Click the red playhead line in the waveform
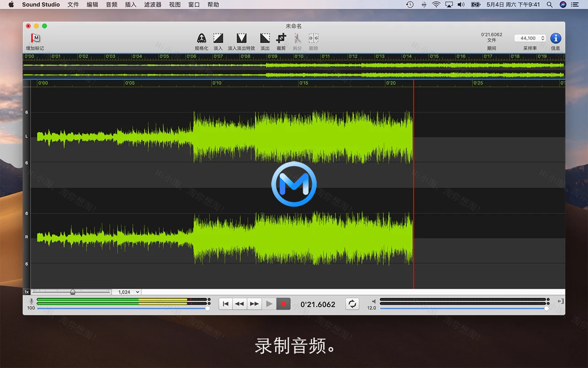Screen dimensions: 588x368 tap(413, 183)
